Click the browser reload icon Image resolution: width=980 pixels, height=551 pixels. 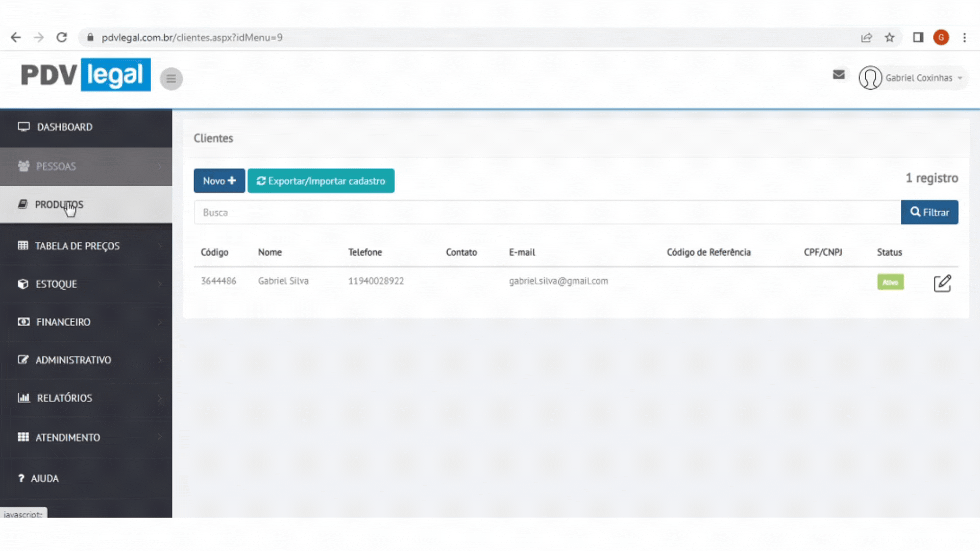62,37
